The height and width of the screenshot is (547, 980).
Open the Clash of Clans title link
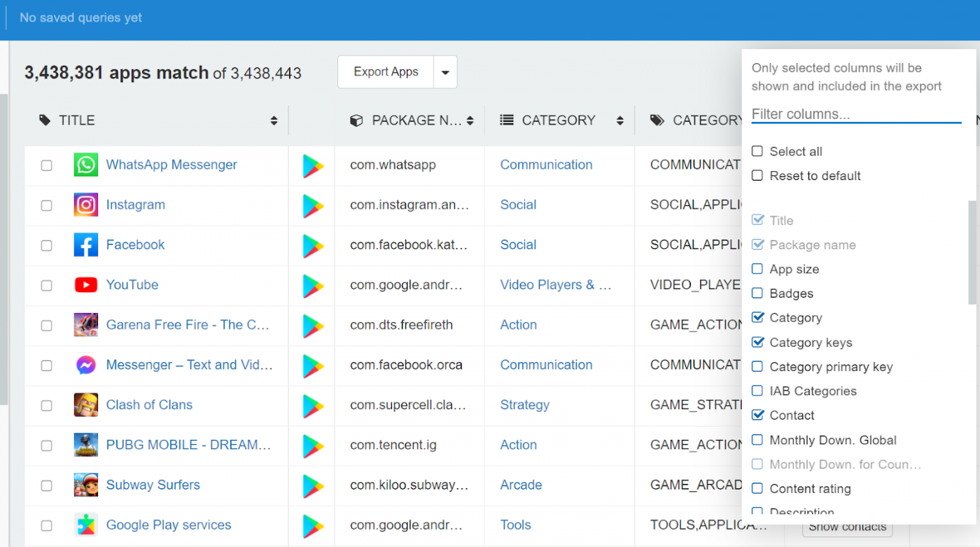149,405
